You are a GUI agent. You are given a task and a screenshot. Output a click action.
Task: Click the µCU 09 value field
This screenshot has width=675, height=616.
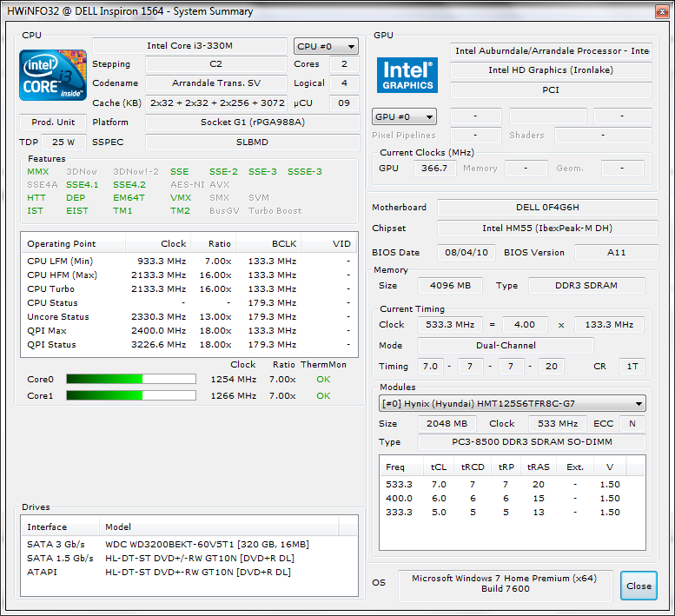click(x=344, y=103)
